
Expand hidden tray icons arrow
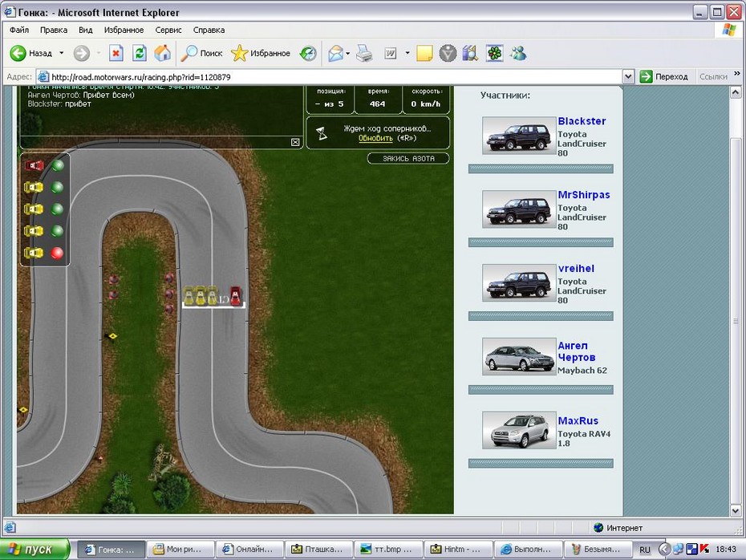pos(664,550)
